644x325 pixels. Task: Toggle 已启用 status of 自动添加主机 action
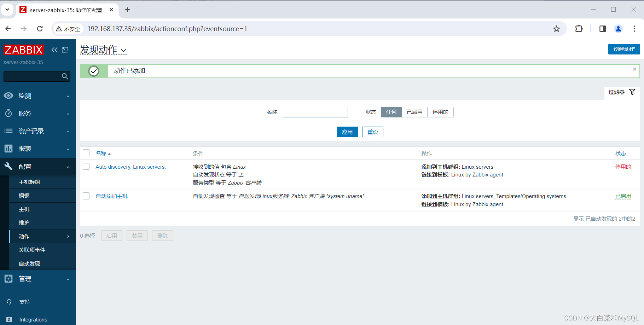[623, 196]
